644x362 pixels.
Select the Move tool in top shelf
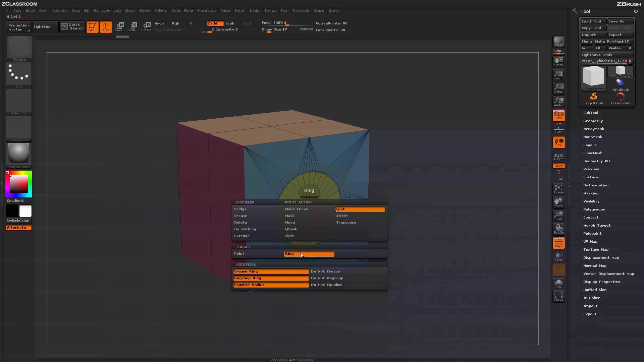coord(119,27)
